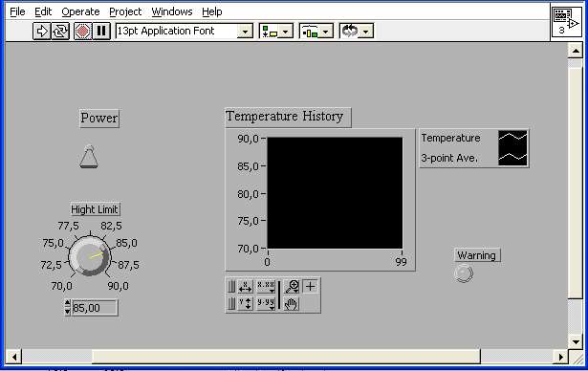Open the X axis format x.xx button

coord(266,287)
